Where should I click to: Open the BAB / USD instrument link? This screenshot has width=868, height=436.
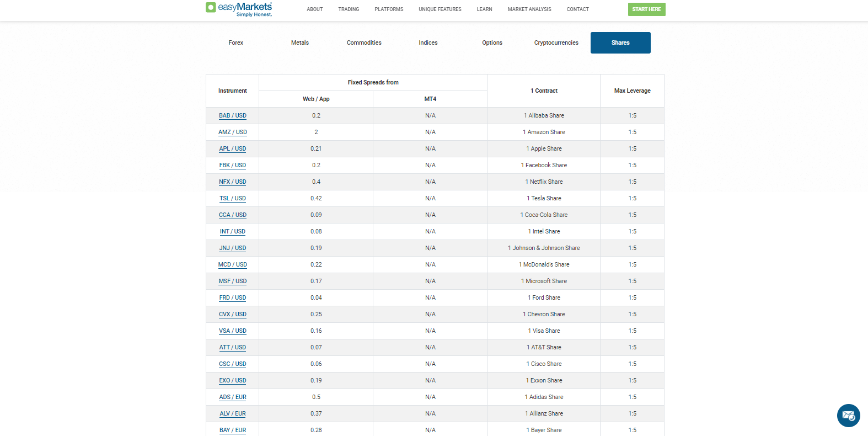tap(233, 116)
